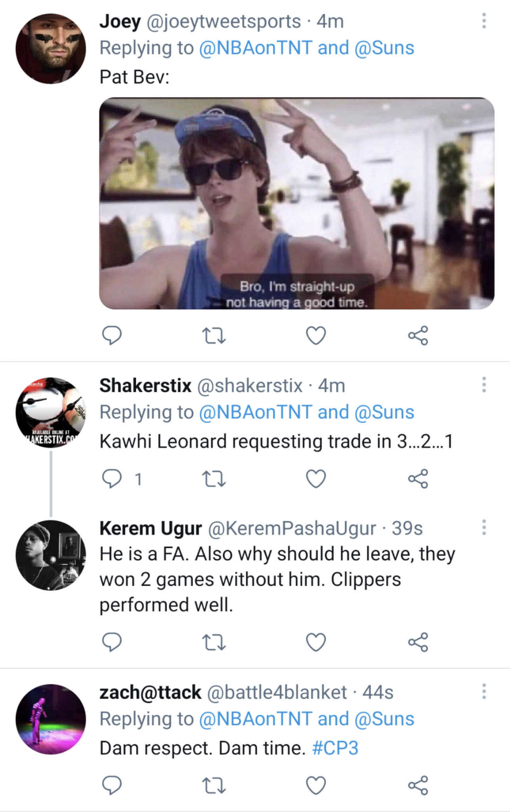This screenshot has height=812, width=510.
Task: Share Kerem Ugur's reply
Action: point(418,642)
